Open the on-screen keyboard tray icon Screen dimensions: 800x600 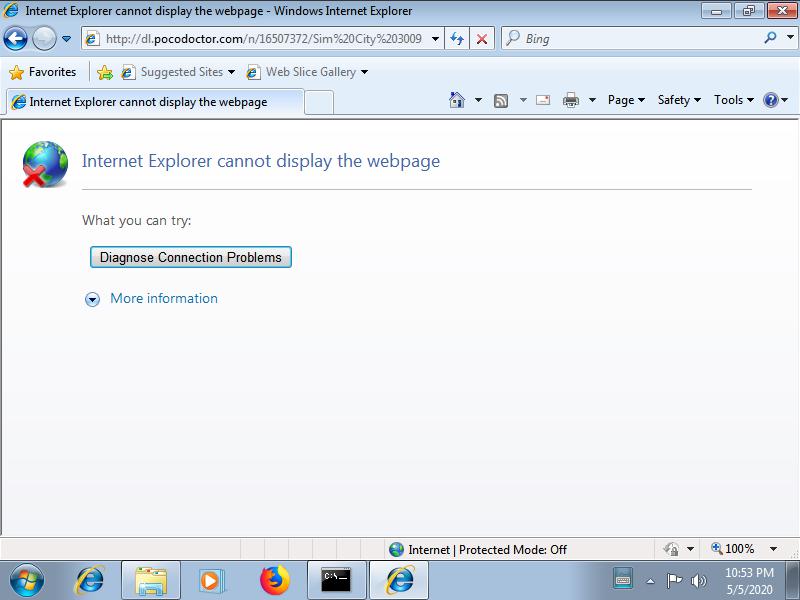[x=623, y=579]
